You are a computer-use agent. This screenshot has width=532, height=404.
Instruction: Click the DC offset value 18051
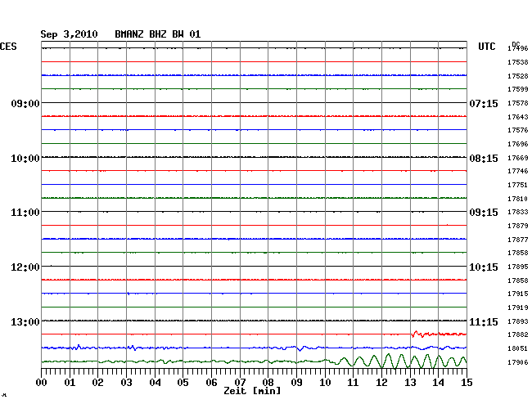[518, 348]
